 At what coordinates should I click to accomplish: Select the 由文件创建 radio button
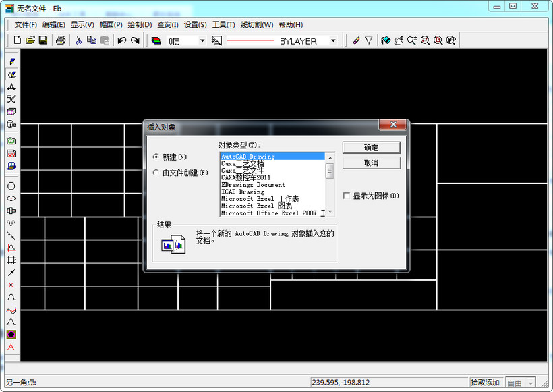156,173
